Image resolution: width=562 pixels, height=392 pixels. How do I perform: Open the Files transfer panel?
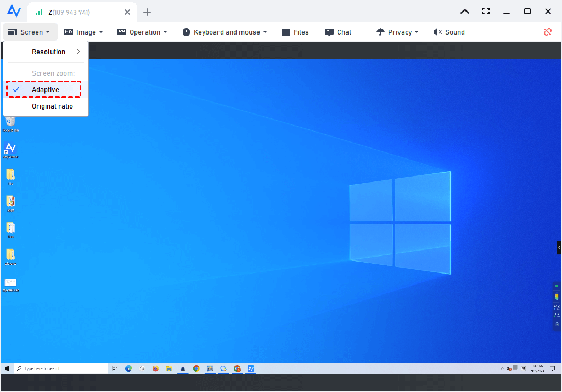click(x=295, y=32)
